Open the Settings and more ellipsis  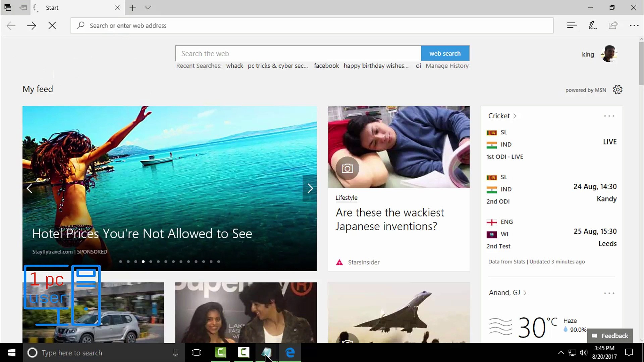coord(634,25)
